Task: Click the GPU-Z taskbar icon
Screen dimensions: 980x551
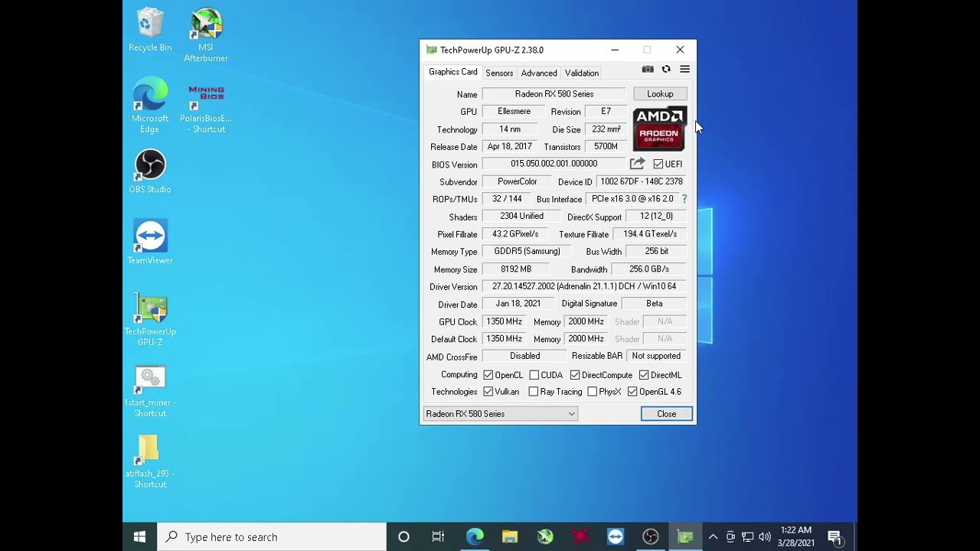Action: tap(685, 537)
